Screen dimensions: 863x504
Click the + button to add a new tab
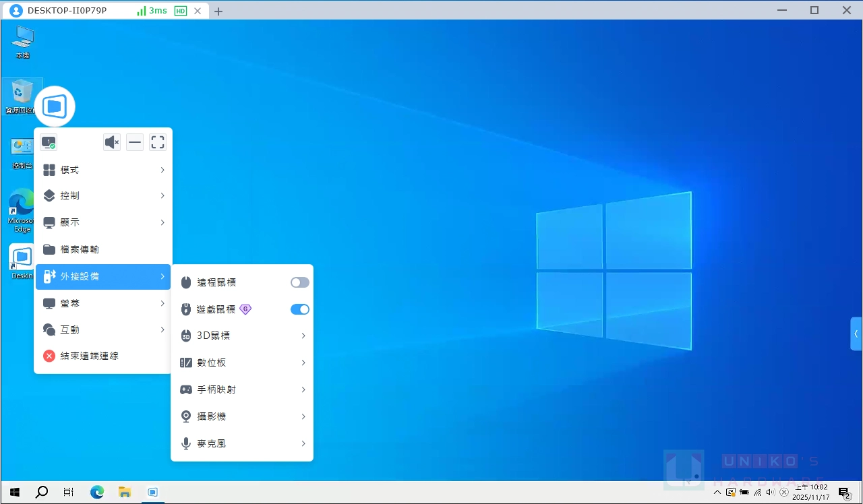pyautogui.click(x=218, y=10)
